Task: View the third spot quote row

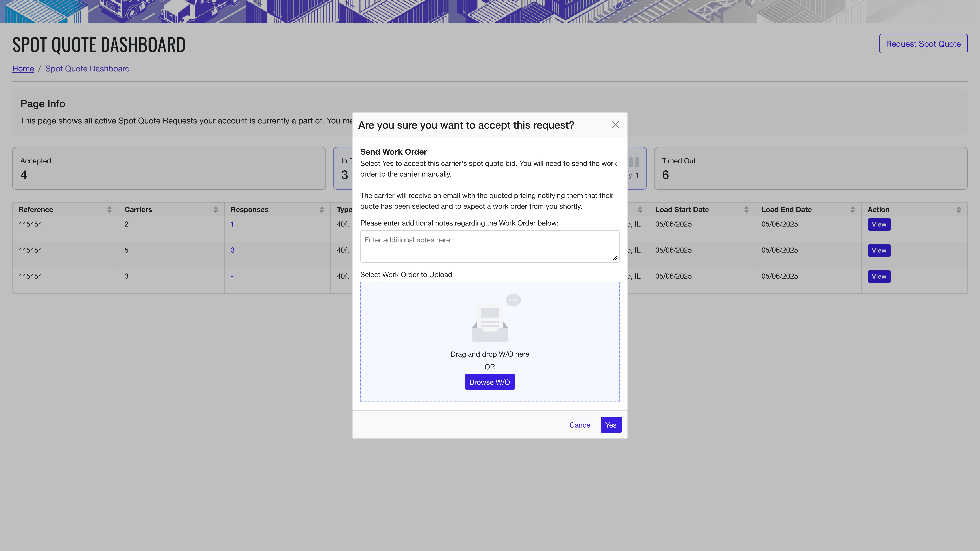Action: [879, 276]
